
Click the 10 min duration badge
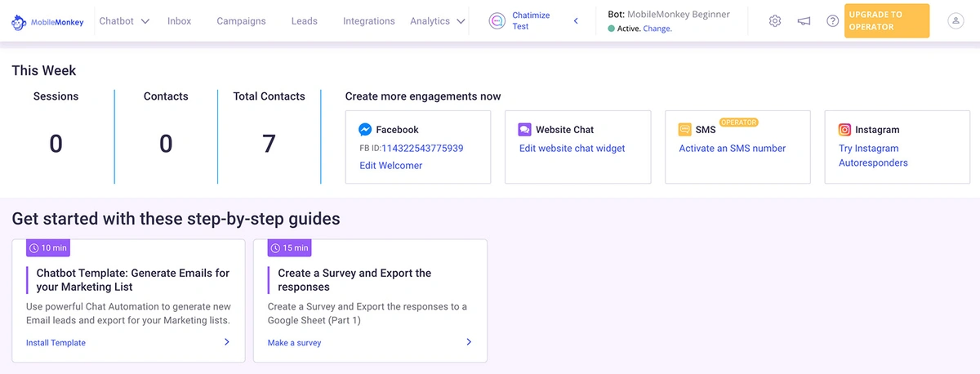coord(48,247)
